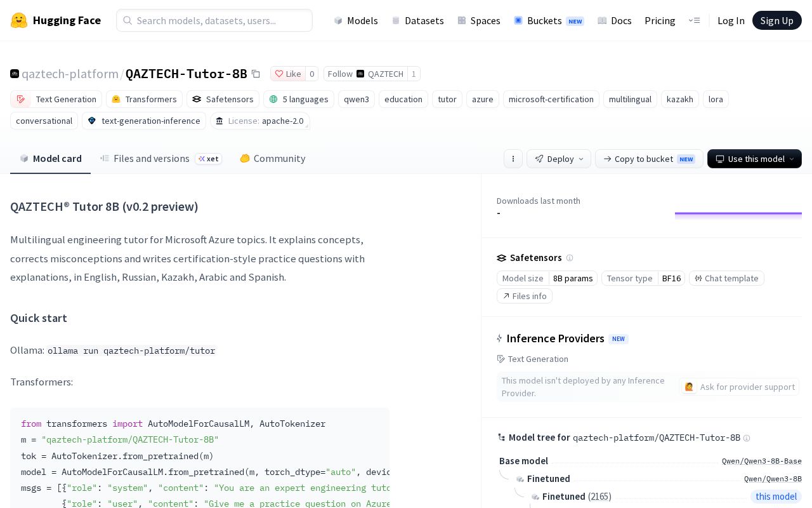Open the three-dot more options menu
Viewport: 812px width, 508px height.
pos(513,159)
